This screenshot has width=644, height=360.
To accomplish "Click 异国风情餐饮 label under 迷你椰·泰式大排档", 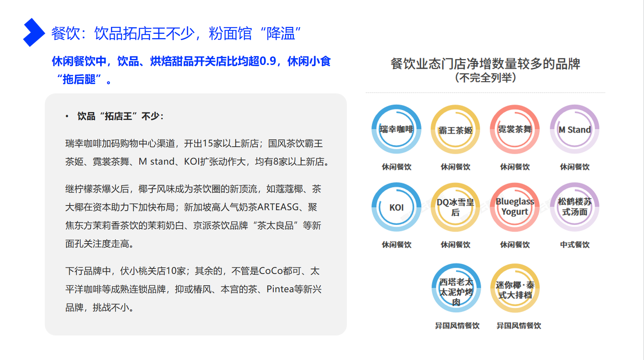I will pyautogui.click(x=519, y=326).
